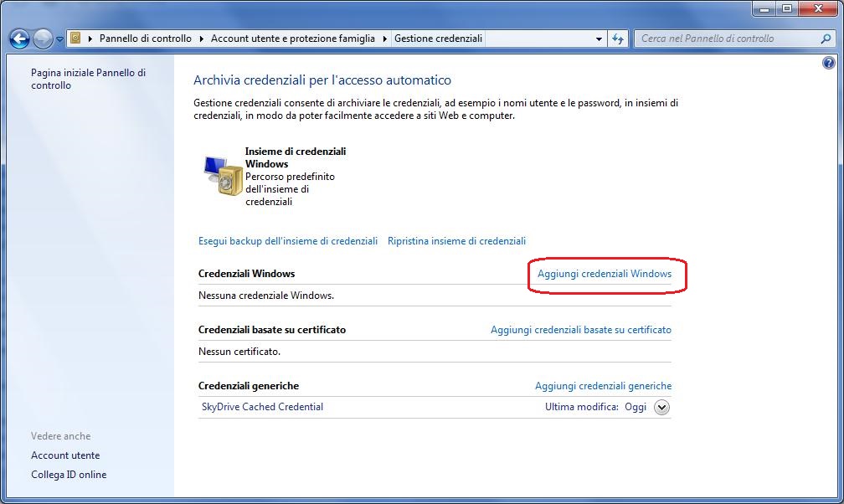Select Account utente e protezione famiglia breadcrumb
The height and width of the screenshot is (504, 844).
(293, 39)
